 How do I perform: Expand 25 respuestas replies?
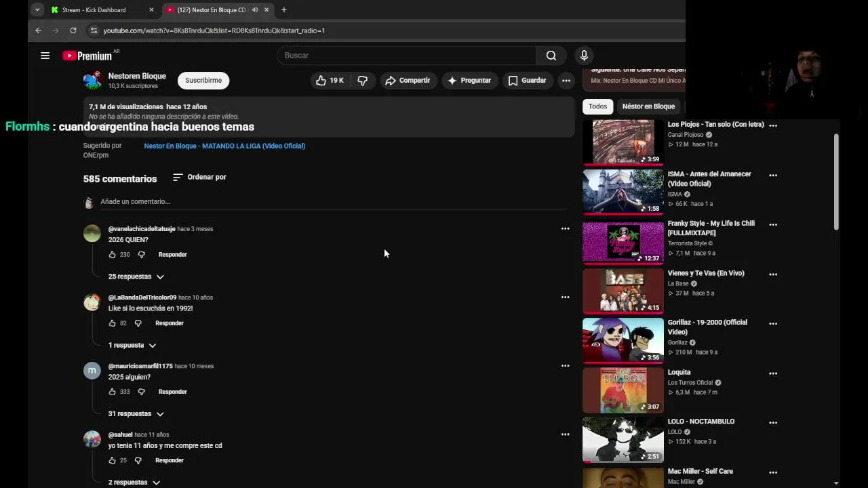pyautogui.click(x=136, y=277)
